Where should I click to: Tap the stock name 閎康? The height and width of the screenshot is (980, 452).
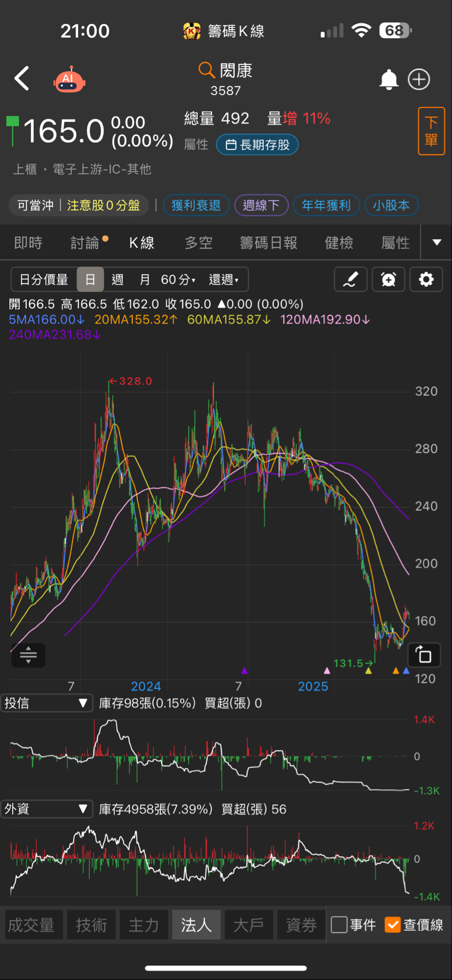(236, 70)
